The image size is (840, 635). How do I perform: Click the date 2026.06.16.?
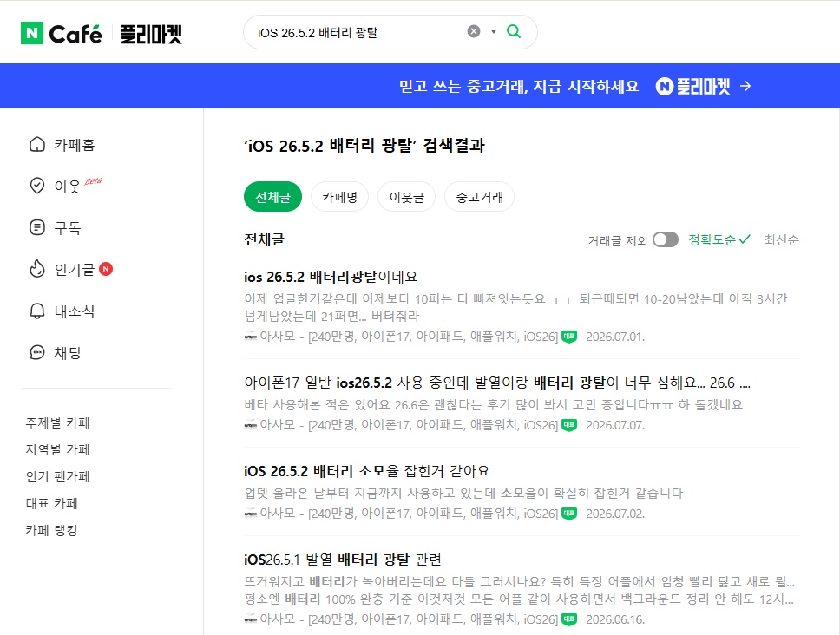pyautogui.click(x=615, y=619)
